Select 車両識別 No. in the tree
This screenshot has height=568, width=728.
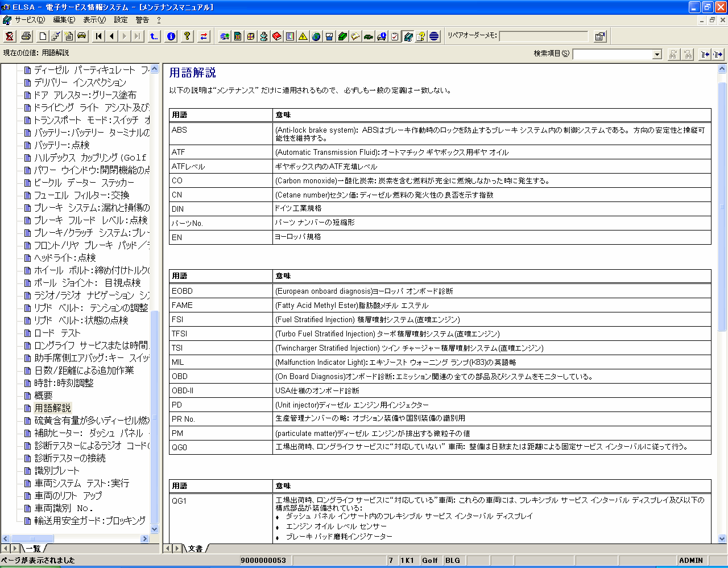pos(63,508)
